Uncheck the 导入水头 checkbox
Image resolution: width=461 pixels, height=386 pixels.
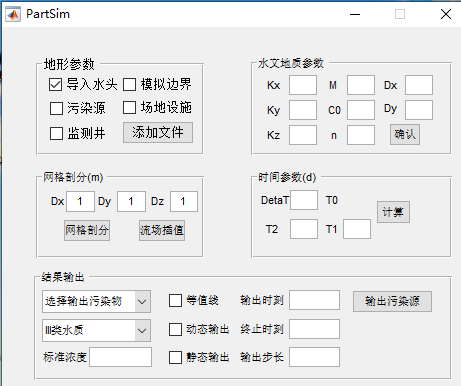pos(55,85)
